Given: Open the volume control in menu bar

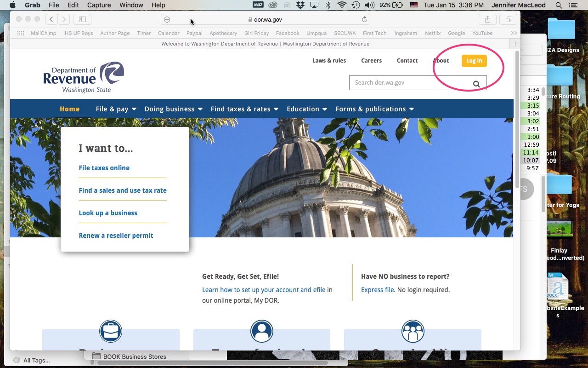Looking at the screenshot, I should pyautogui.click(x=369, y=5).
